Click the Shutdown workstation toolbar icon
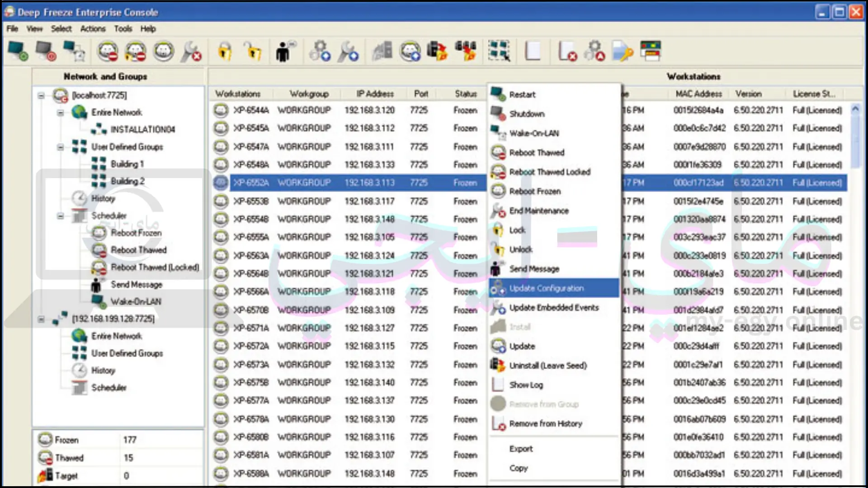Image resolution: width=868 pixels, height=488 pixels. [46, 51]
